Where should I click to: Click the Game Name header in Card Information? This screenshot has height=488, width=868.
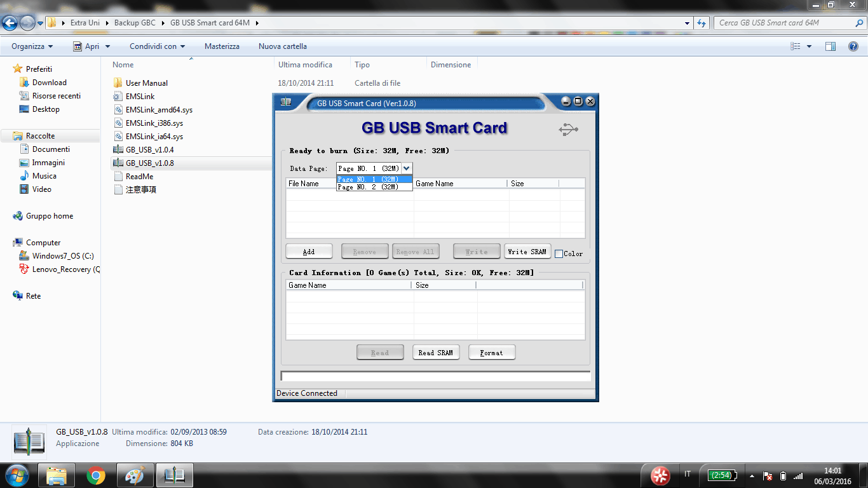tap(349, 285)
